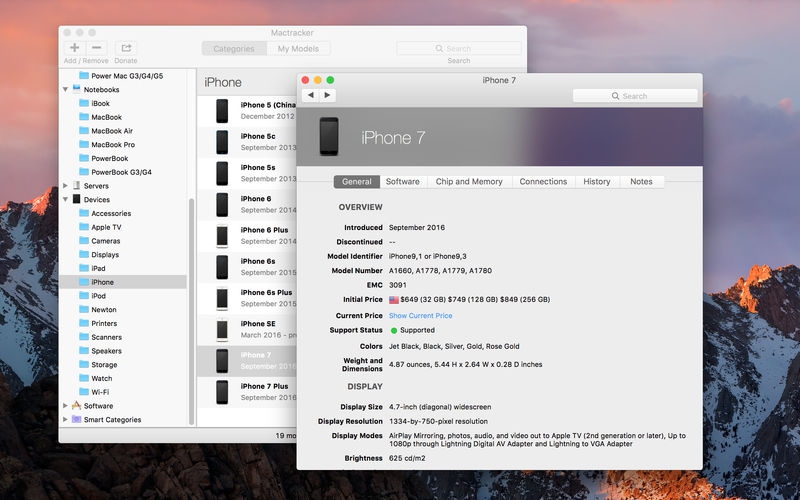The height and width of the screenshot is (500, 800).
Task: Click the search field in iPhone 7 window
Action: [x=634, y=96]
